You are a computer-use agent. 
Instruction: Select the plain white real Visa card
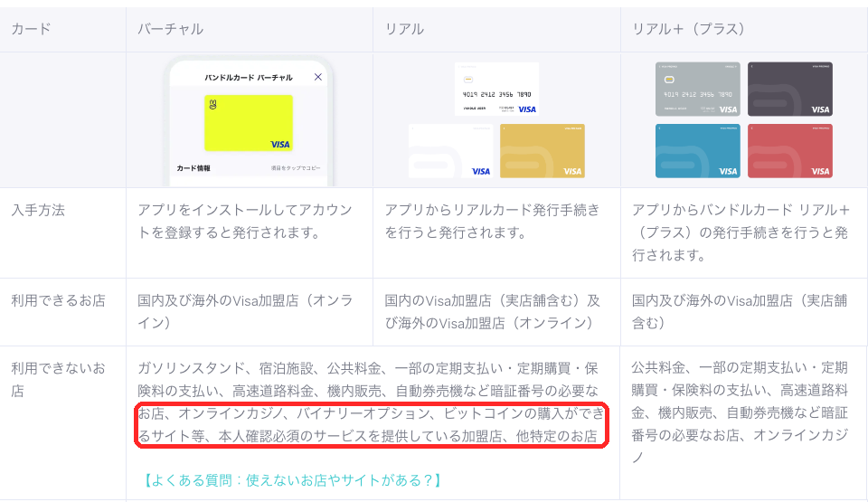[450, 151]
